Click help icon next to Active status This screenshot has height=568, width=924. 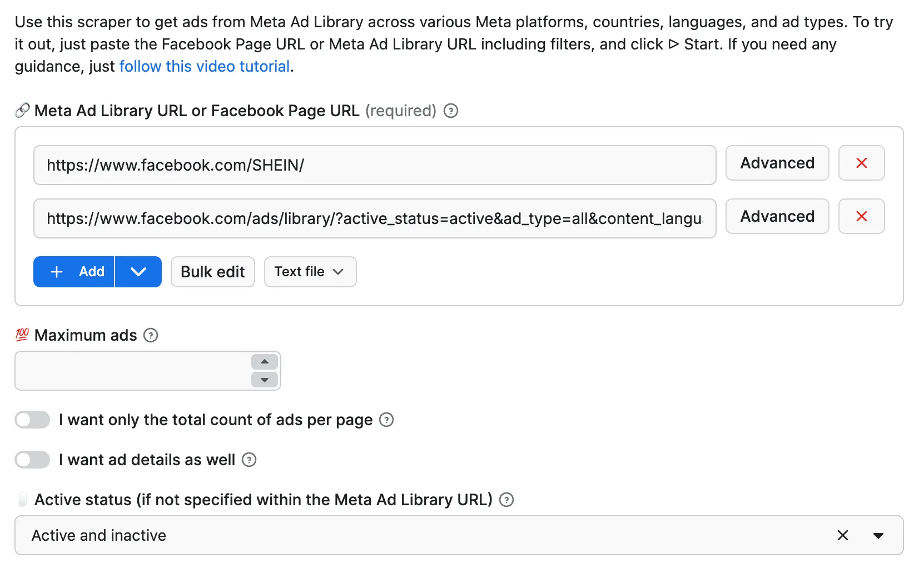pos(506,500)
